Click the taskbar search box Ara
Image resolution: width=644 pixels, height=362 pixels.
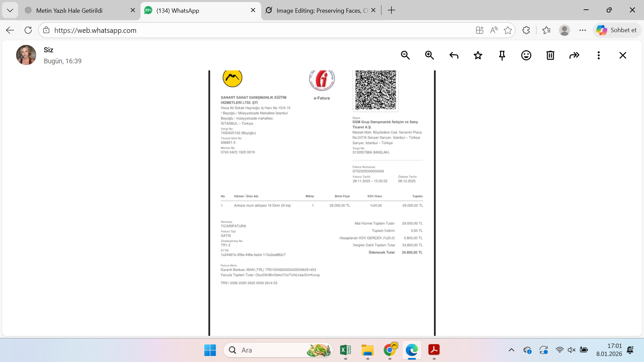coord(278,350)
